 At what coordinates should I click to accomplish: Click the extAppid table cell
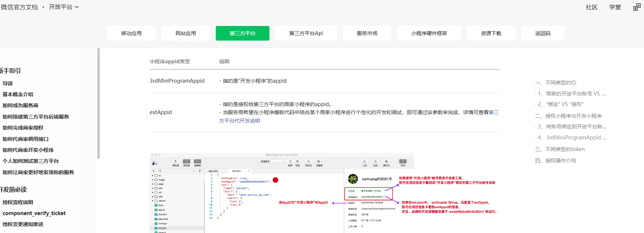[x=161, y=112]
